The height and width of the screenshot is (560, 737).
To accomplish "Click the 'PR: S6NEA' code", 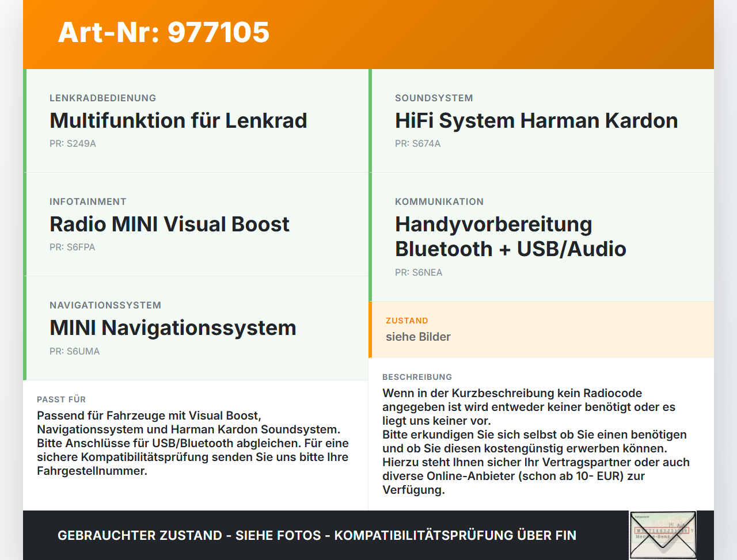I will coord(419,273).
